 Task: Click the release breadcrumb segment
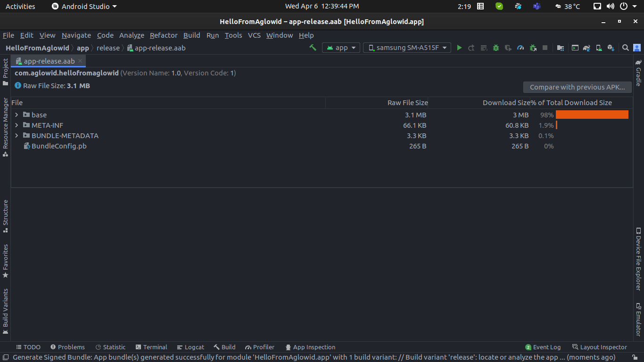point(108,48)
